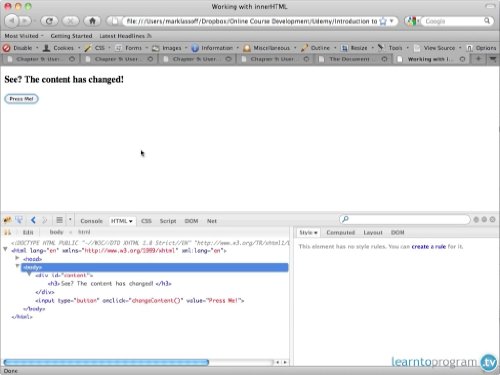Click the Google search field

[452, 21]
